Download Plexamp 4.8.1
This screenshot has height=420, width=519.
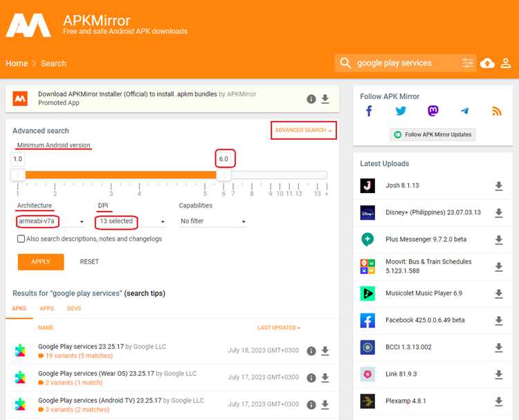[499, 401]
